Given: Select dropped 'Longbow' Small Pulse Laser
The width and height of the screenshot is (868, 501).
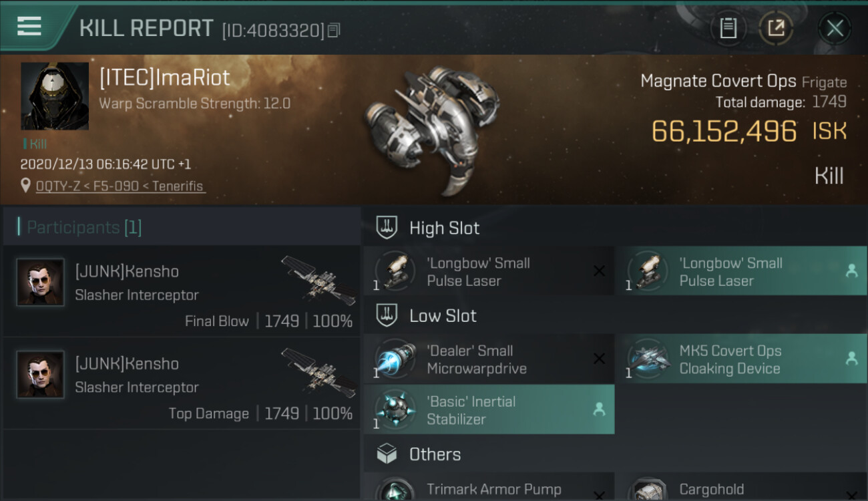Looking at the screenshot, I should click(740, 271).
